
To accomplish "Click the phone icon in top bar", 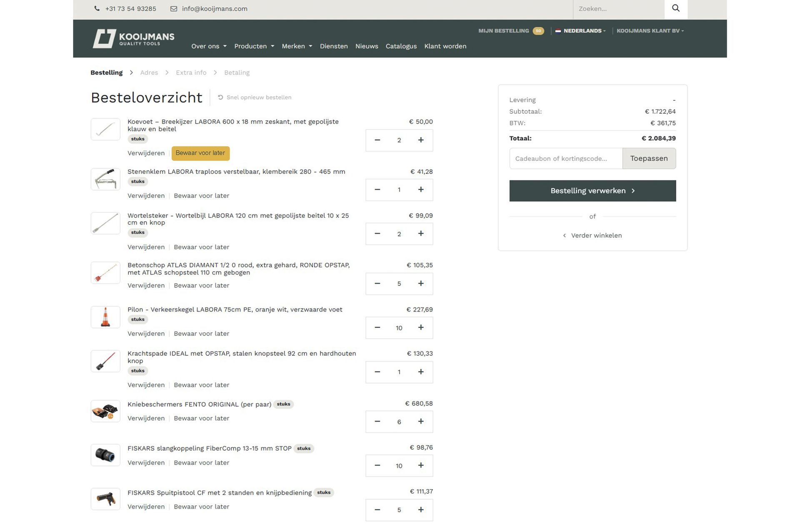I will pos(97,9).
